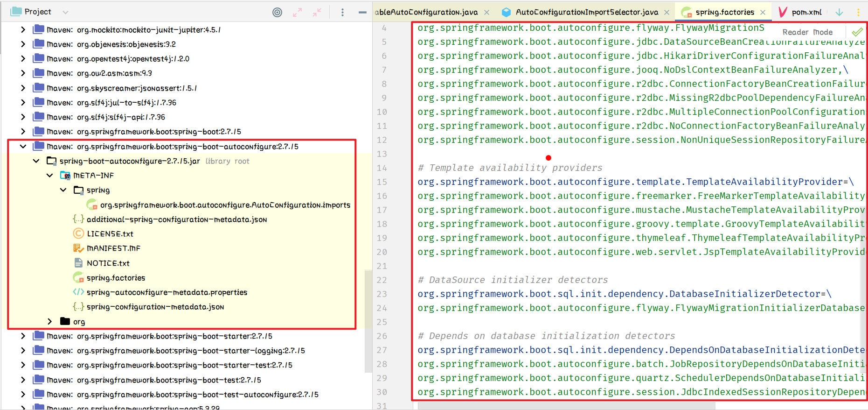Image resolution: width=868 pixels, height=410 pixels.
Task: Expand the org.objenesis:objenesis:3.2 library
Action: coord(23,44)
